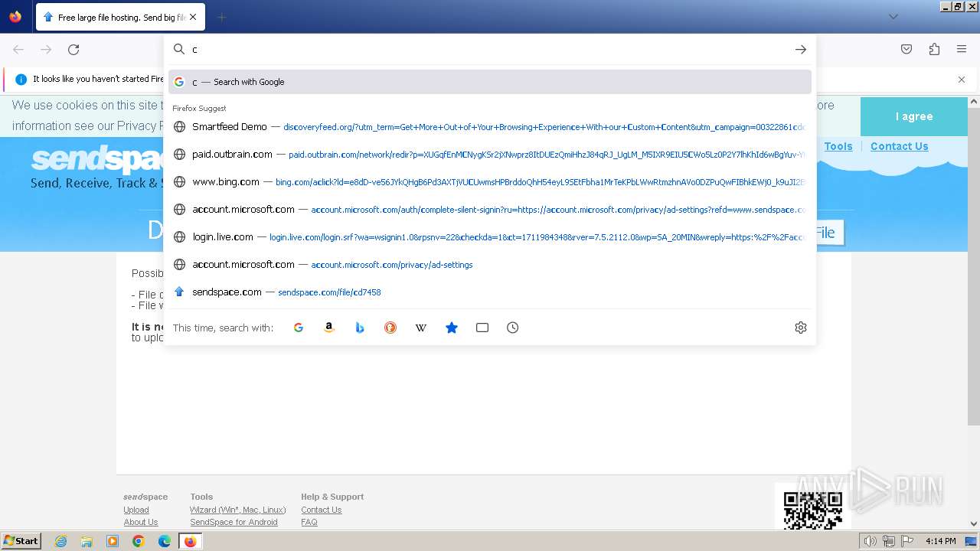This screenshot has height=551, width=980.
Task: Close the sendspace tab
Action: coord(193,17)
